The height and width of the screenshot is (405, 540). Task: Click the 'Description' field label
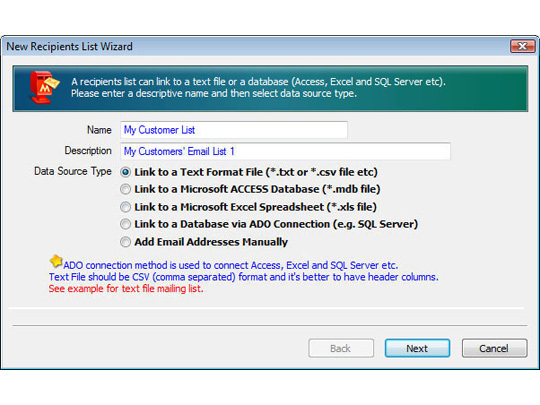tap(88, 150)
